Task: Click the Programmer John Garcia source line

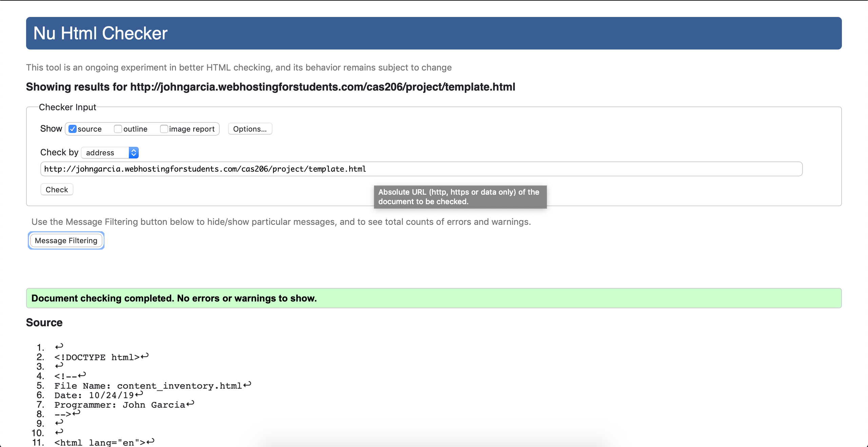Action: (119, 405)
